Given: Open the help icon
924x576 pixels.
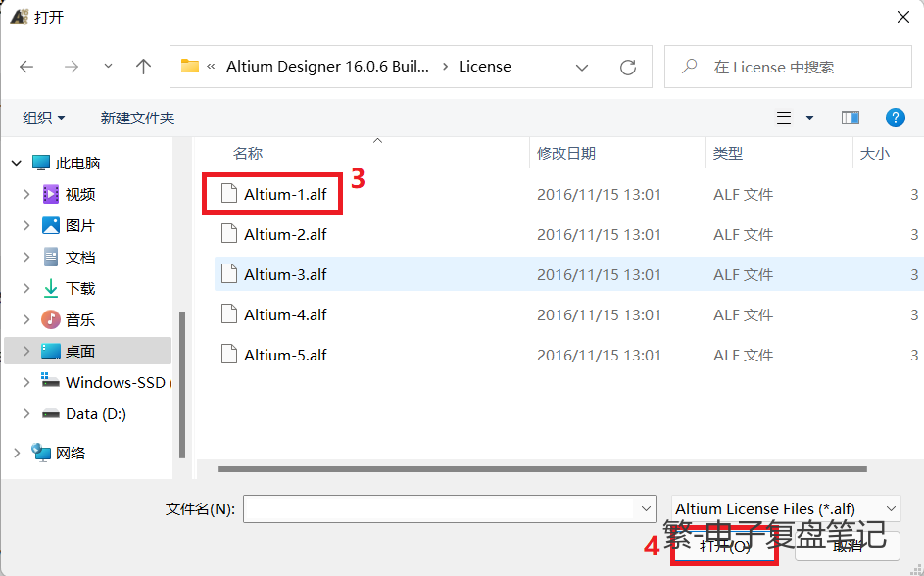Looking at the screenshot, I should [x=896, y=118].
